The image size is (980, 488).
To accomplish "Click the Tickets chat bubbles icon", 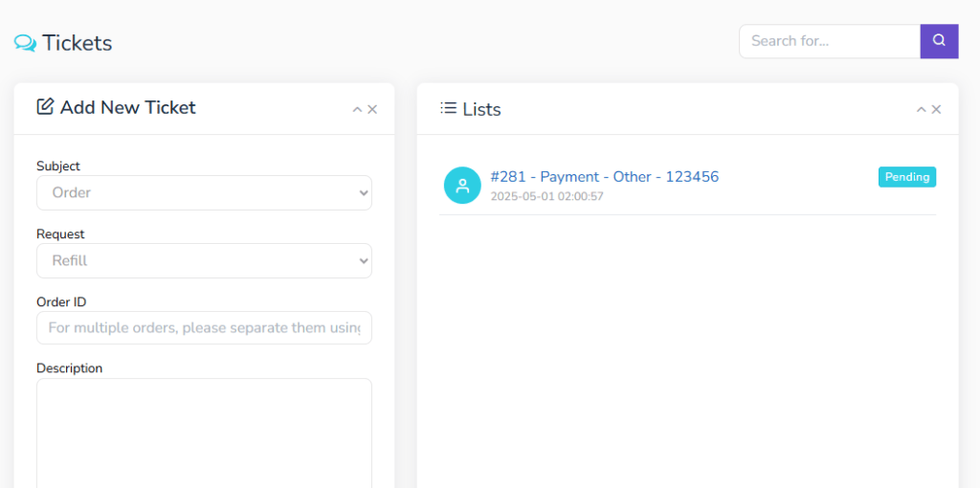I will 25,43.
